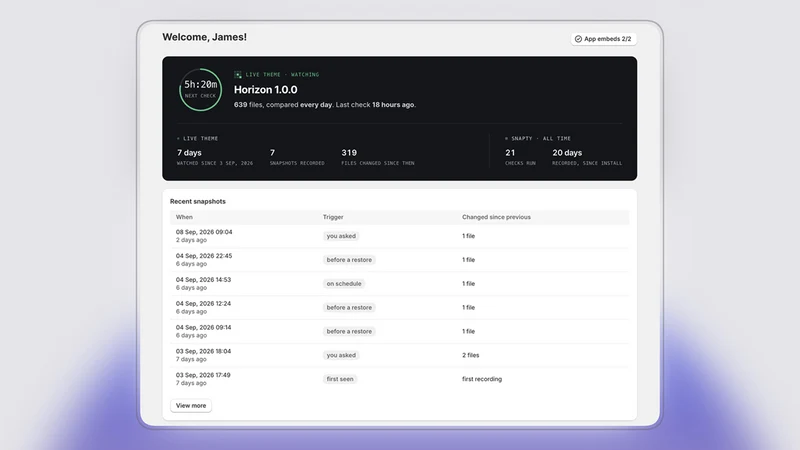Click 'Changed since previous' column header
This screenshot has width=800, height=450.
pyautogui.click(x=496, y=217)
